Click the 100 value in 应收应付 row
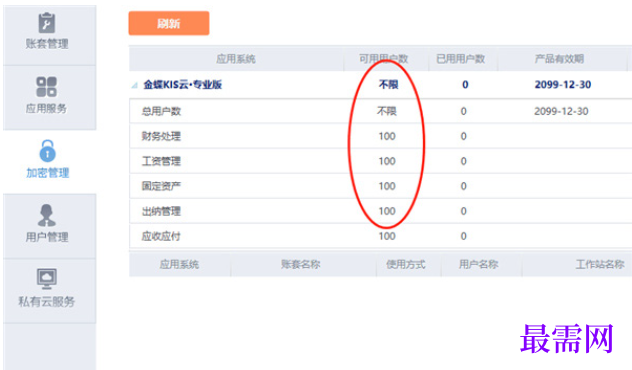 pos(387,236)
